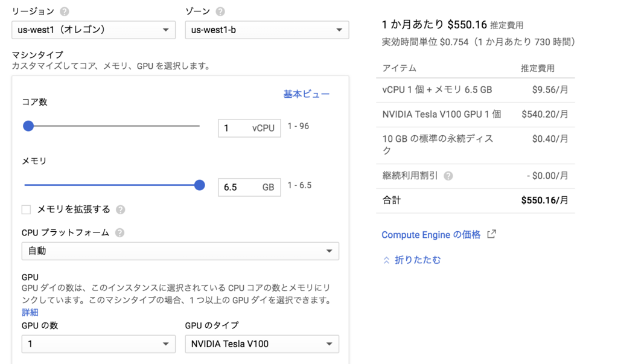
Task: Click the 実効時間単位 $0.754 text
Action: click(x=425, y=42)
